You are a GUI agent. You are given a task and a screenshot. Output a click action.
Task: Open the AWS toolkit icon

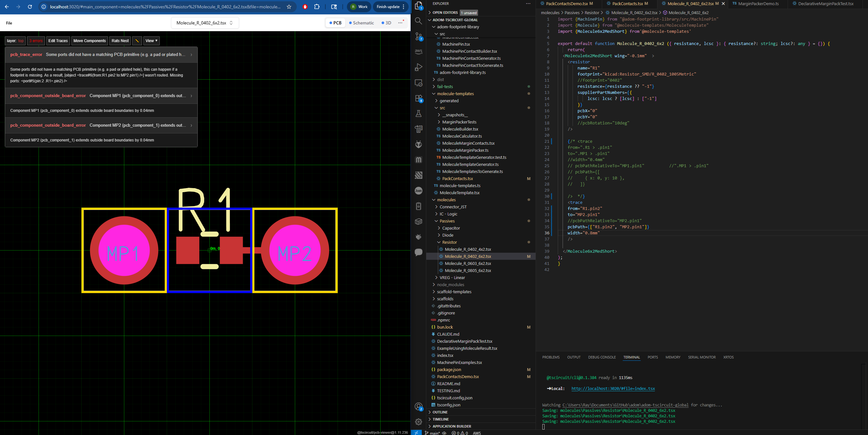pos(419,51)
